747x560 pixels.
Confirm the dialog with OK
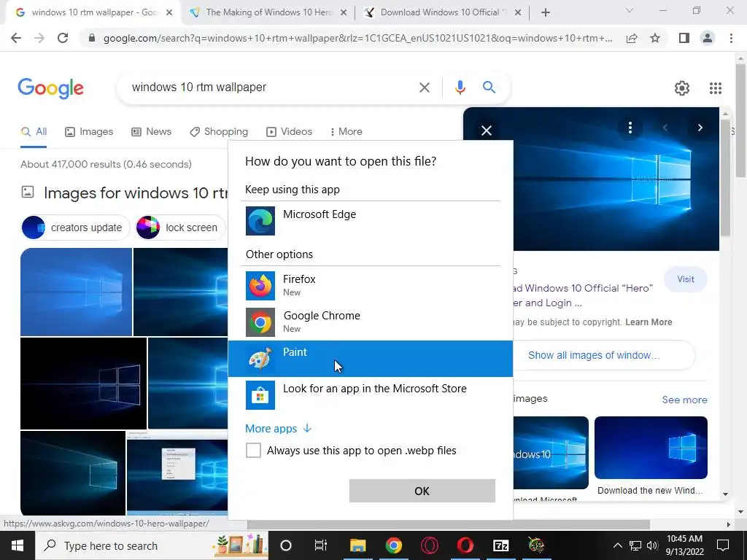click(422, 491)
